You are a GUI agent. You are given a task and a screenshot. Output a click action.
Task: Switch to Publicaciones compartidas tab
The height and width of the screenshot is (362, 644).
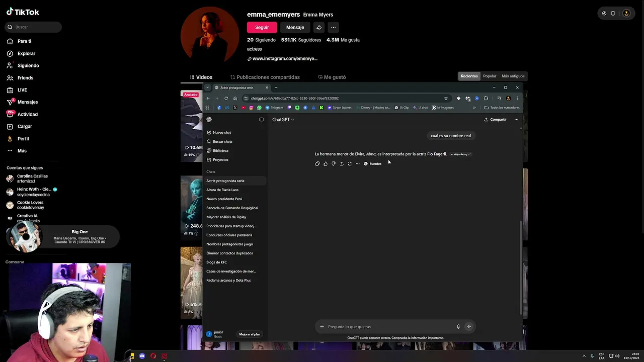click(x=265, y=77)
